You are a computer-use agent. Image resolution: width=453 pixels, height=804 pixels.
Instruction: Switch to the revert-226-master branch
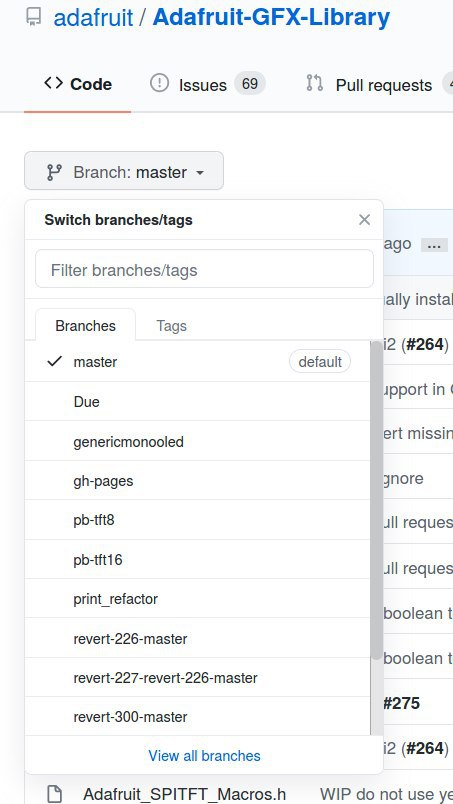coord(197,638)
